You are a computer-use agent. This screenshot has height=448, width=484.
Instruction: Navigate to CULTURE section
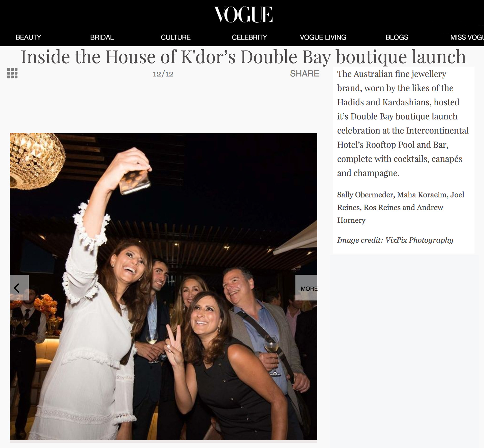click(176, 37)
